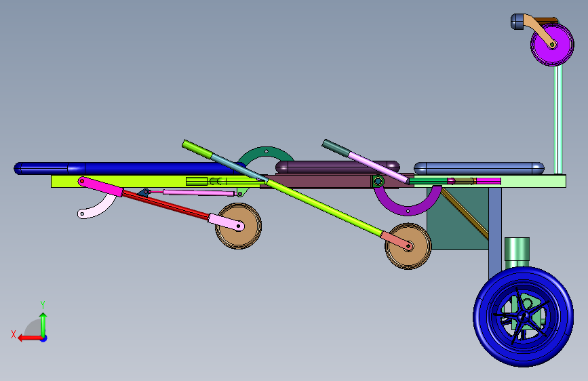This screenshot has width=588, height=381.
Task: Click the red X axis arrow
Action: [x=31, y=338]
